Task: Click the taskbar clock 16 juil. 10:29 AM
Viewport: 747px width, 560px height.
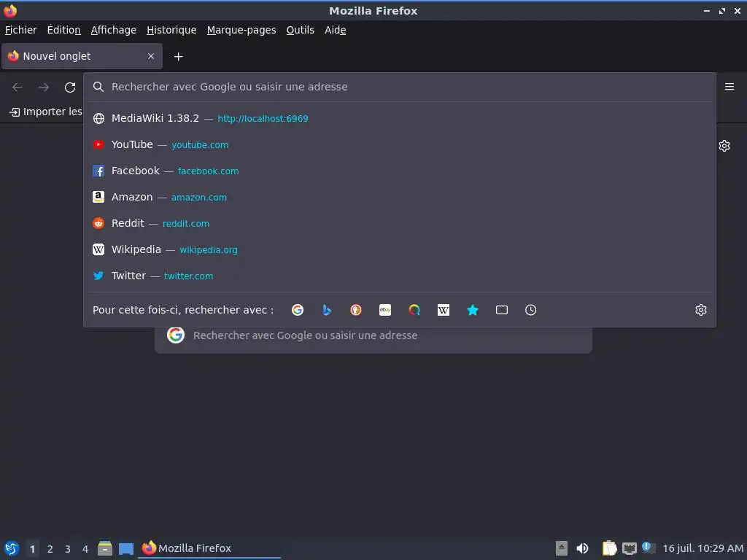Action: [x=703, y=548]
